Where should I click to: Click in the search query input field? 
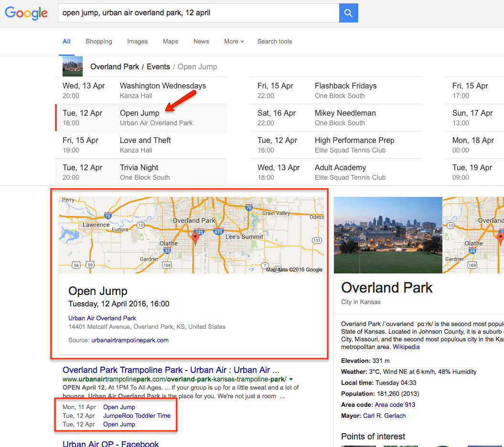coord(198,13)
